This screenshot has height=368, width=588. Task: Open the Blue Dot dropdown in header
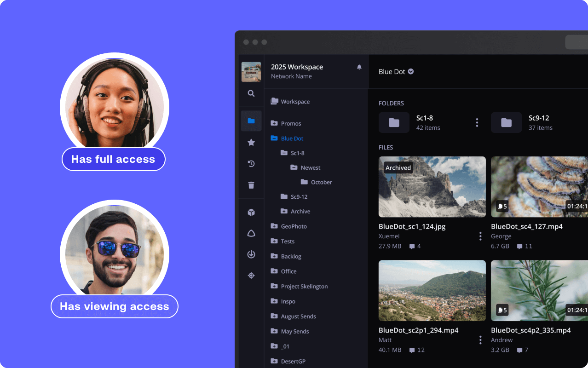[411, 72]
